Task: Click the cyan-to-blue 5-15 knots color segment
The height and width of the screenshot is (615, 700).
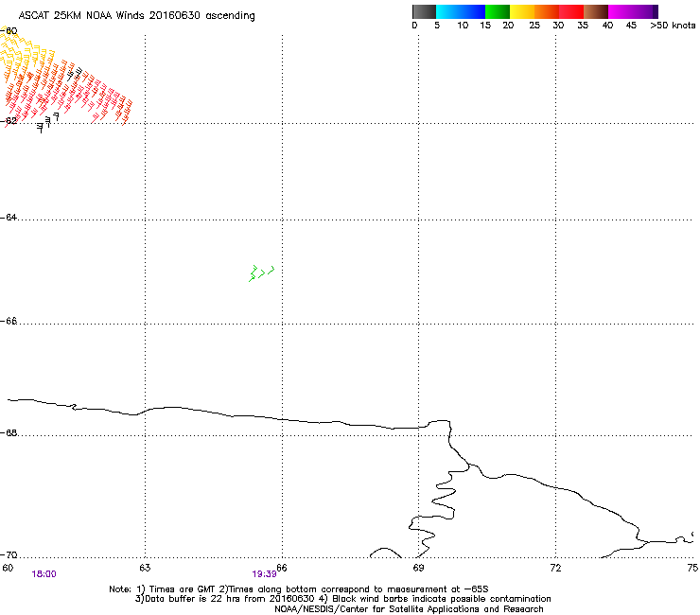Action: (461, 11)
